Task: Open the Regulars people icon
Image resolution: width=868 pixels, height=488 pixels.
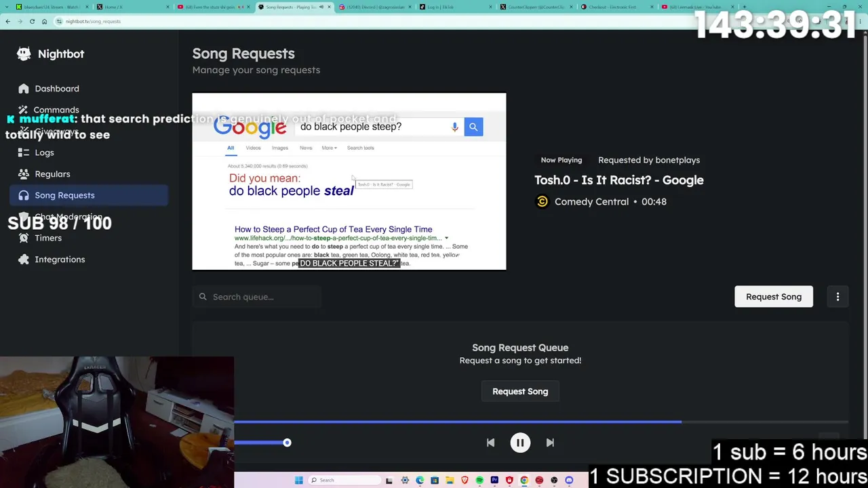Action: pos(24,174)
